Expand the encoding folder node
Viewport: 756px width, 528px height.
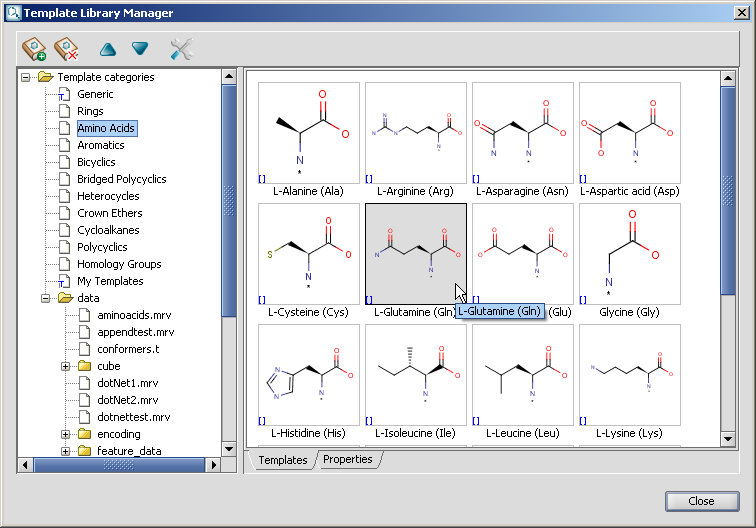(66, 434)
